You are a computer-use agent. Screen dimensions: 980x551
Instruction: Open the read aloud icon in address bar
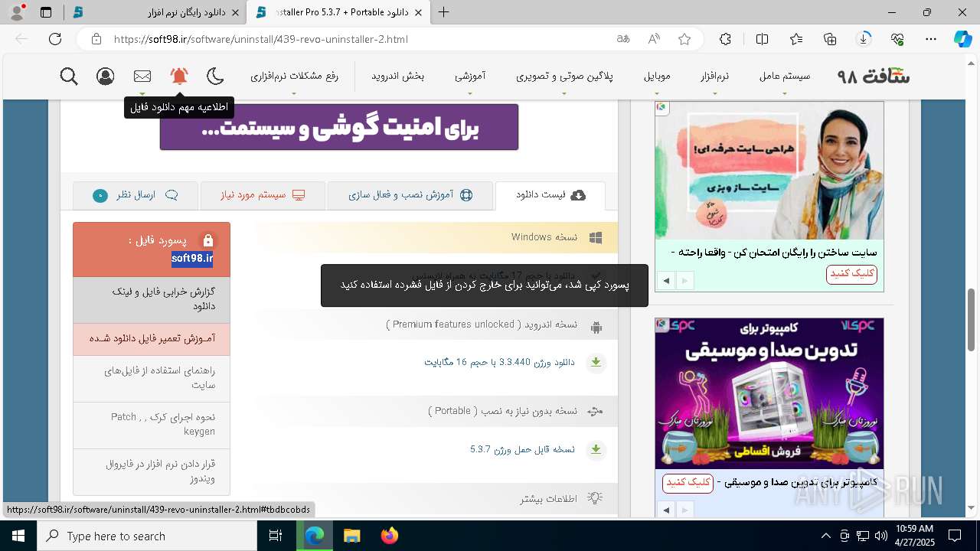click(x=654, y=39)
